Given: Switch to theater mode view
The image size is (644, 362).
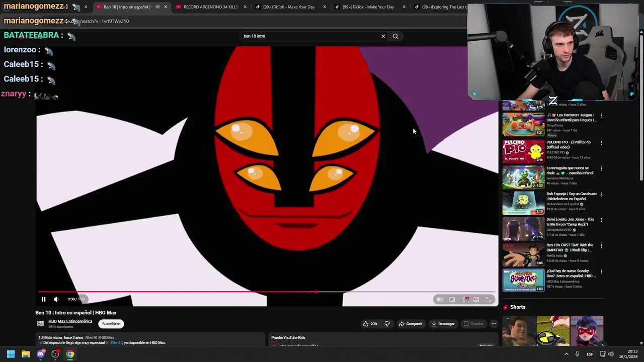Looking at the screenshot, I should coord(476,300).
